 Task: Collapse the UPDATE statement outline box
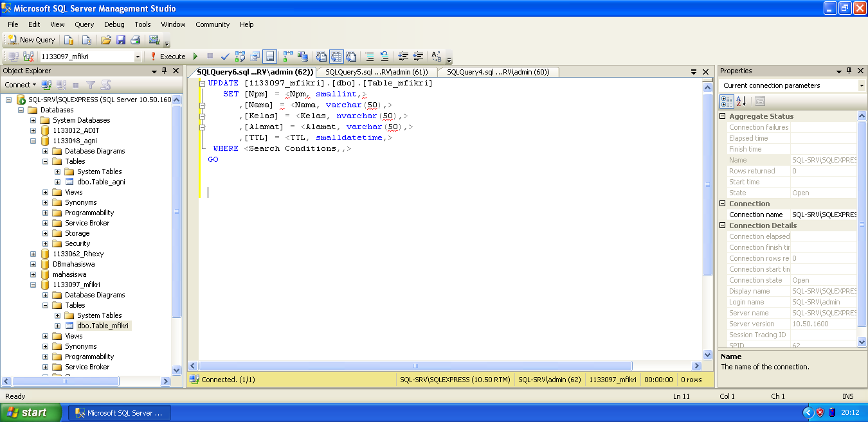click(x=202, y=84)
